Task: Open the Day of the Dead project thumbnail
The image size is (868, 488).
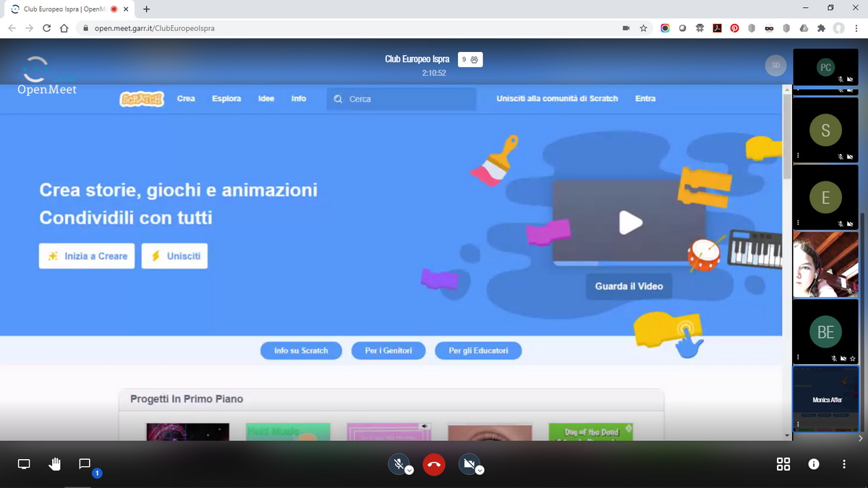Action: point(591,432)
